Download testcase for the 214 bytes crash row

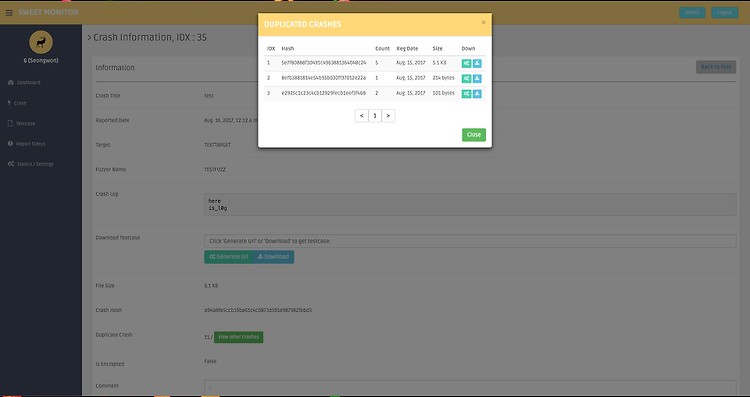coord(477,78)
